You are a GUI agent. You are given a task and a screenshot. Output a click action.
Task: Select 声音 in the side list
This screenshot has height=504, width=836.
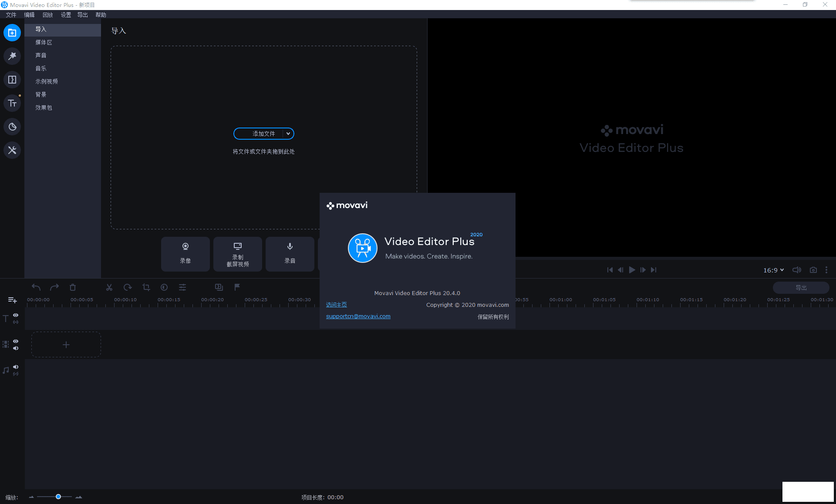click(x=63, y=56)
